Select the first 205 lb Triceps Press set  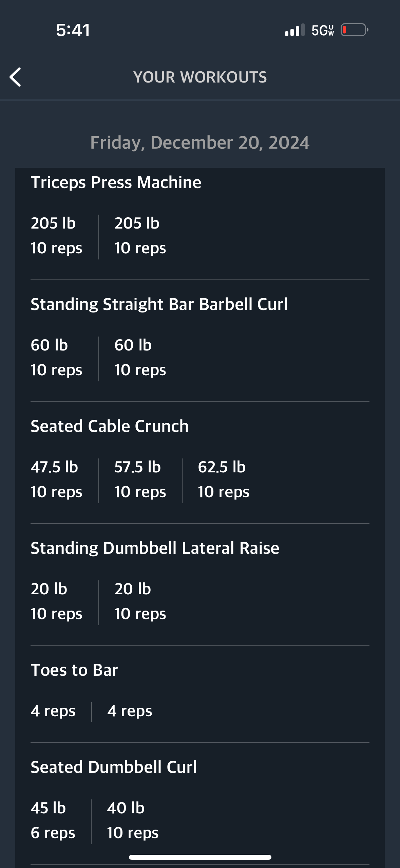click(56, 235)
